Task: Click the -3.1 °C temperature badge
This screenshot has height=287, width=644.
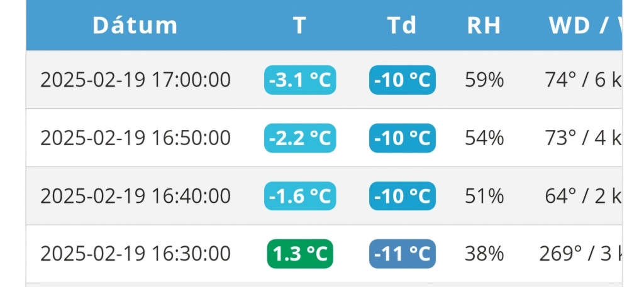Action: click(x=300, y=80)
